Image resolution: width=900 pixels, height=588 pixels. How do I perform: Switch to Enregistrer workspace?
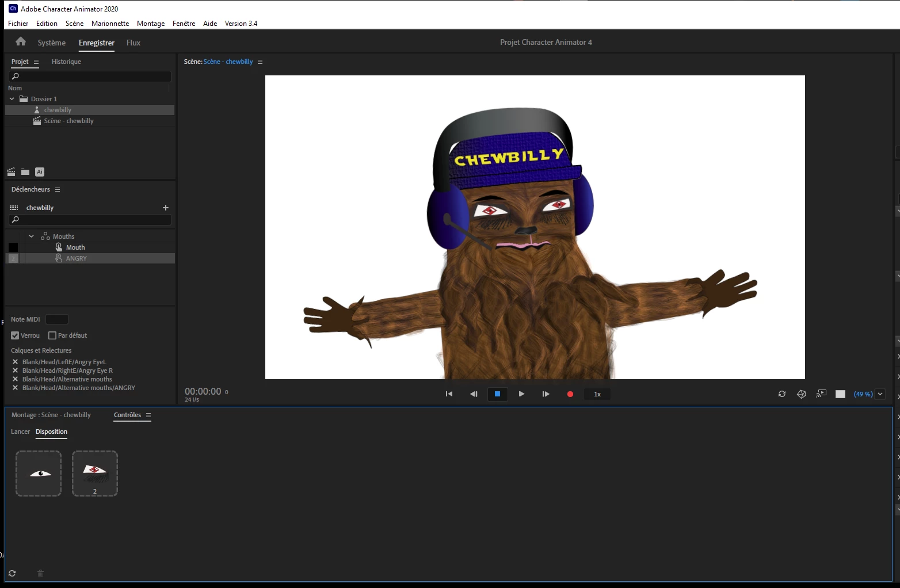pyautogui.click(x=97, y=43)
